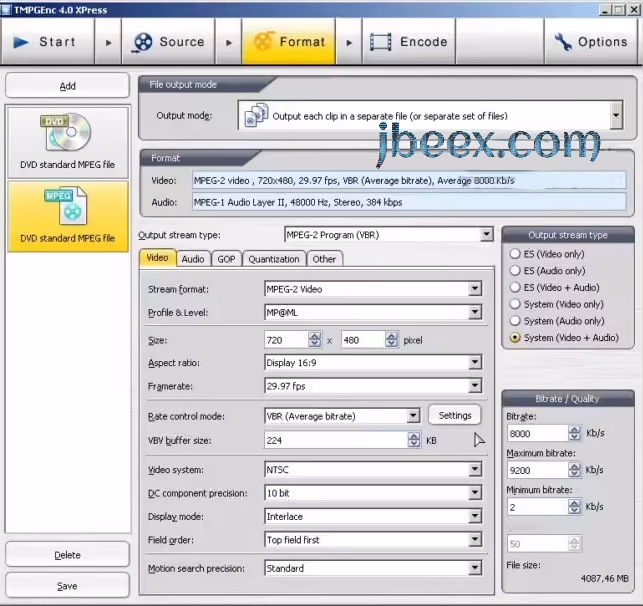The height and width of the screenshot is (606, 643).
Task: Click the Add button
Action: (x=68, y=86)
